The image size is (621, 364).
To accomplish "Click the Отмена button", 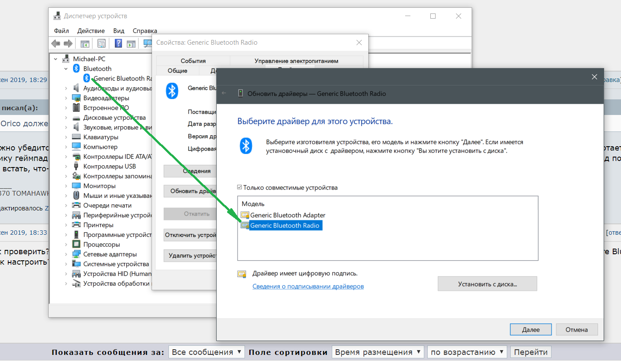I will click(577, 329).
